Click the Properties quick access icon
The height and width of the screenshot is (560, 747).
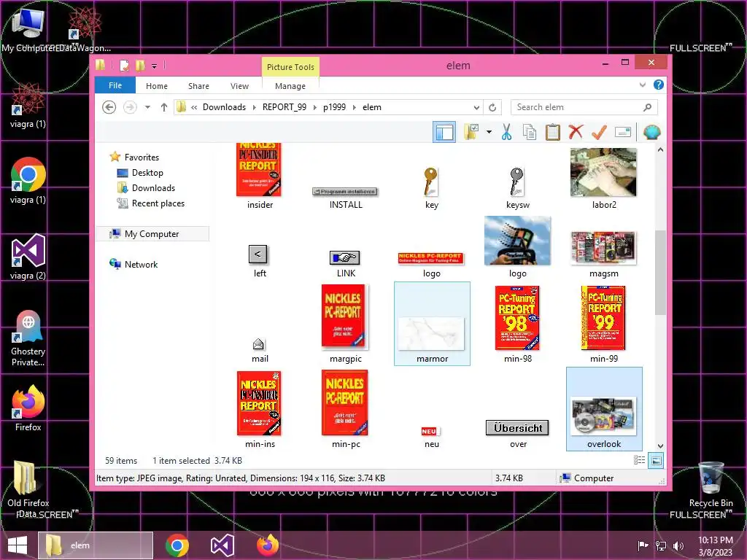coord(124,65)
